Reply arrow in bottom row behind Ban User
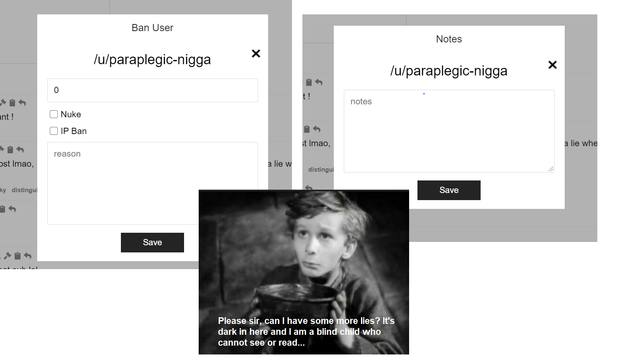 (x=27, y=256)
